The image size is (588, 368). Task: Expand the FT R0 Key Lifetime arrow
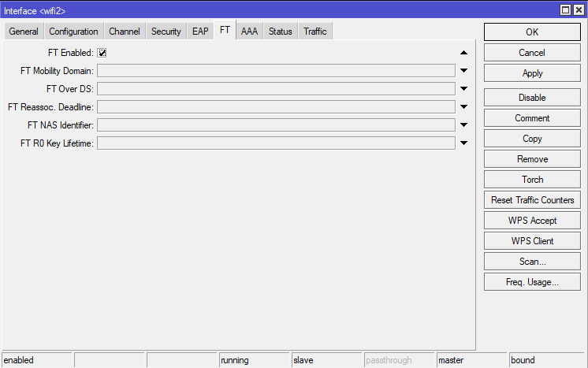coord(463,143)
